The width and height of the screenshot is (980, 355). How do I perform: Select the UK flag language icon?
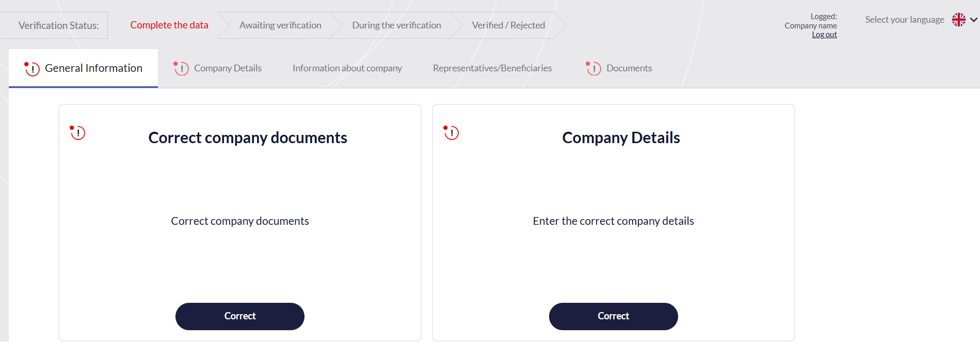(x=958, y=20)
